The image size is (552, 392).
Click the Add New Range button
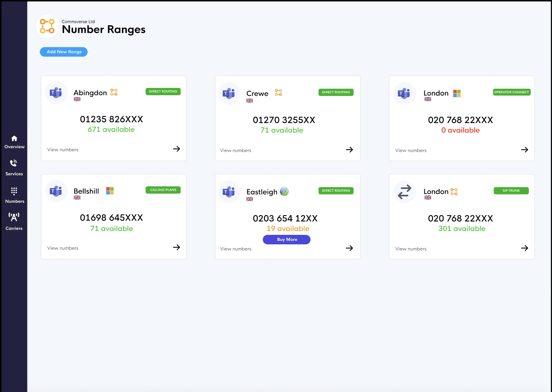(64, 52)
